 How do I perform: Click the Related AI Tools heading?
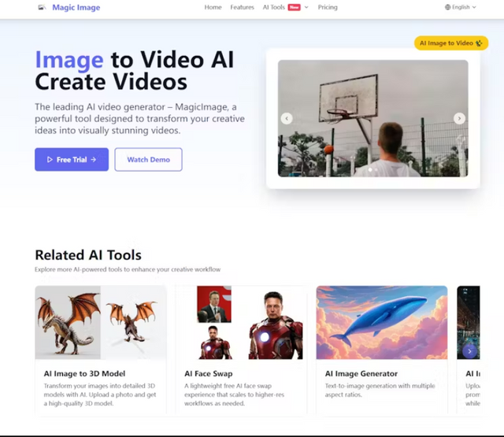pos(88,255)
